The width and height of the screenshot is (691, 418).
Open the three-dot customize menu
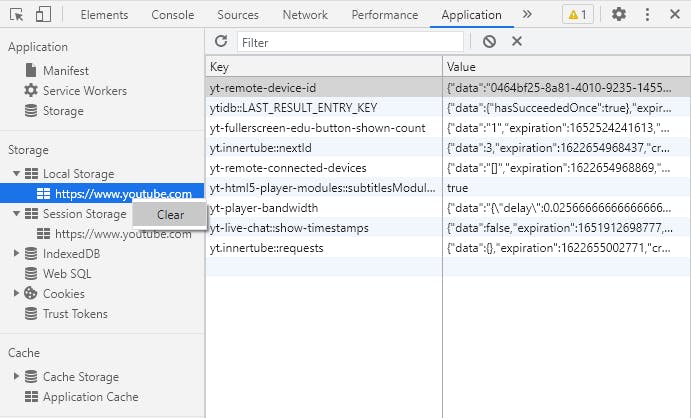click(647, 15)
